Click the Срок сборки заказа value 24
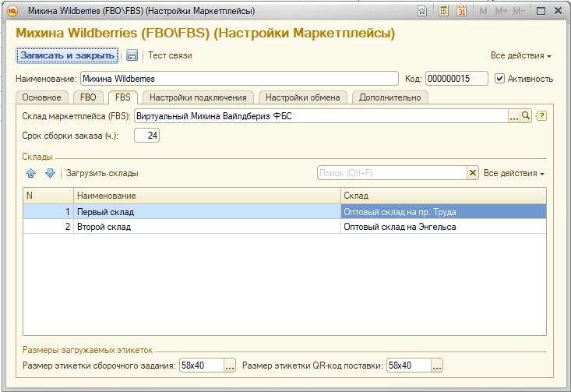 146,136
